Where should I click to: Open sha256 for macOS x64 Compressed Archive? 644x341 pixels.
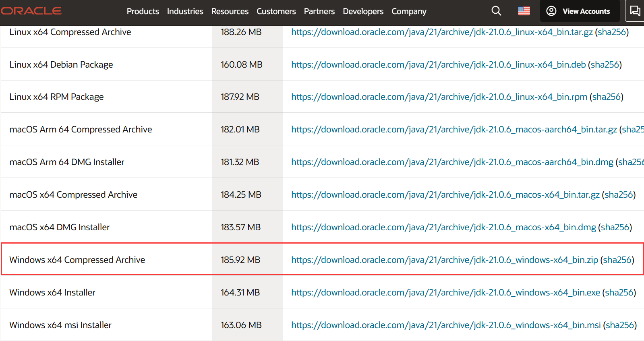click(619, 194)
